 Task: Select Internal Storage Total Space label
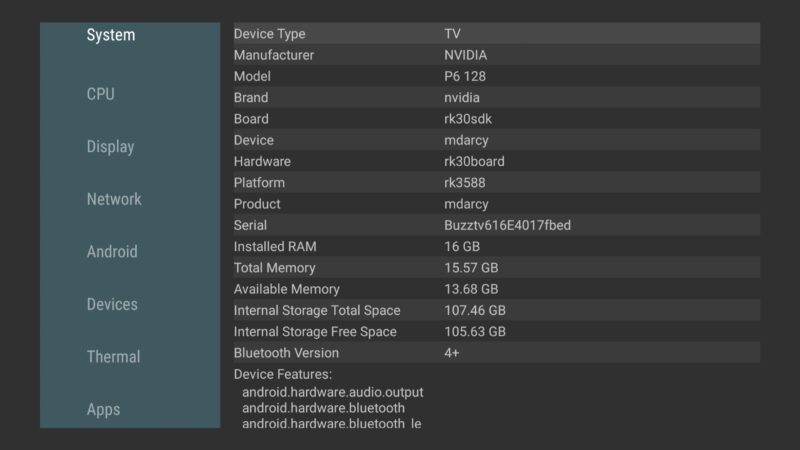317,311
